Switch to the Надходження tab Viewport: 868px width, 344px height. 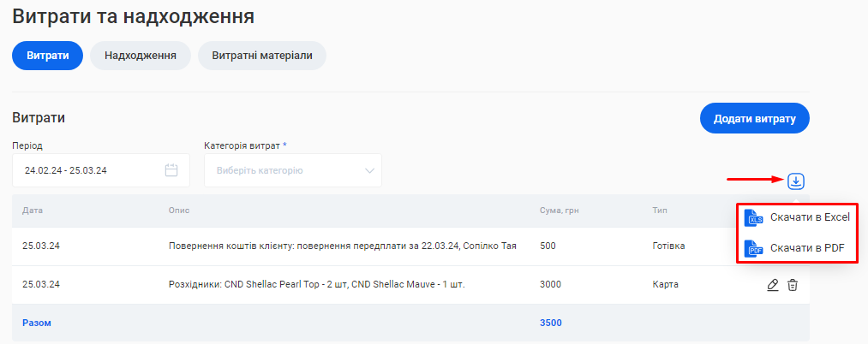pyautogui.click(x=141, y=56)
